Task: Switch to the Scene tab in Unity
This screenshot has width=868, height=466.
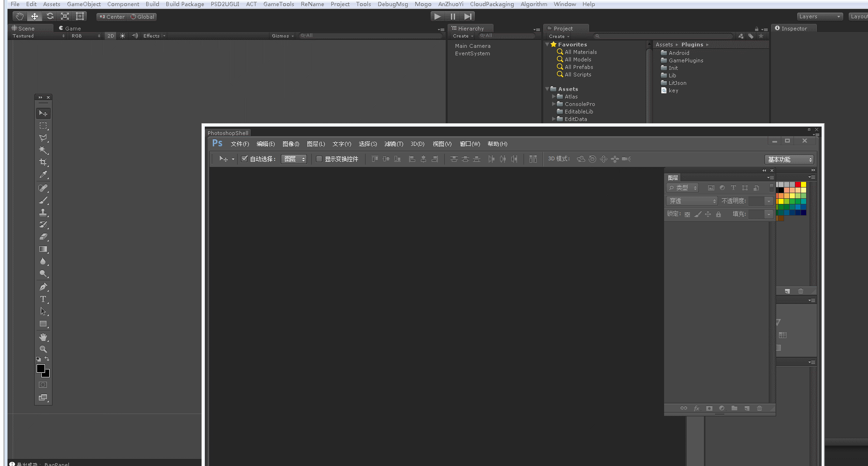Action: pyautogui.click(x=26, y=28)
